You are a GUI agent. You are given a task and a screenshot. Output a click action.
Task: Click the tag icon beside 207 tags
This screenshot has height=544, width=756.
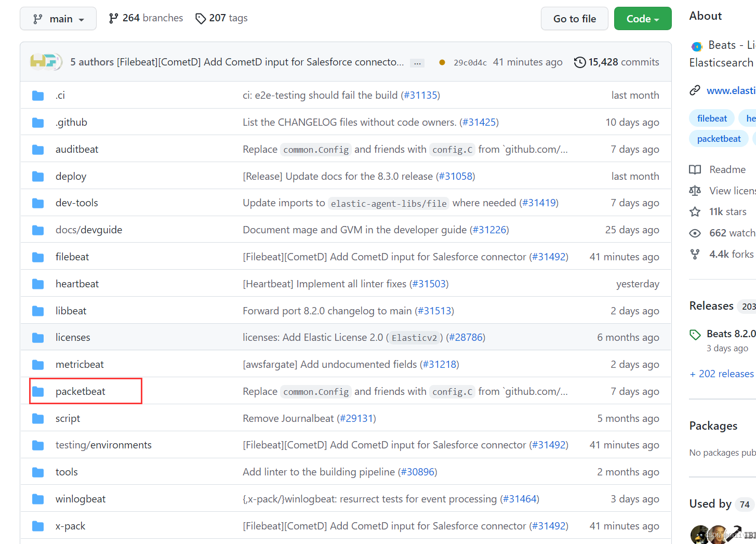201,18
